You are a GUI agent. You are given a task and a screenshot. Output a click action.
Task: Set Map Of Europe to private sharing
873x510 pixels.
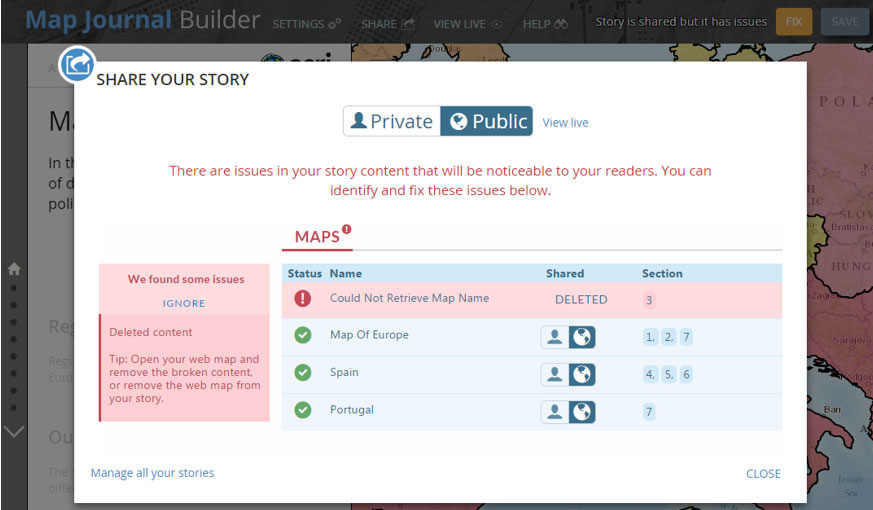point(555,337)
